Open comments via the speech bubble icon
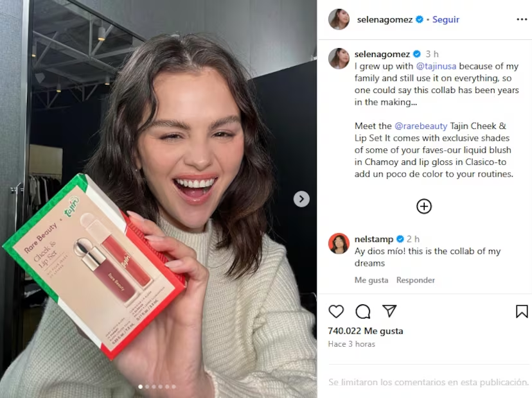 [x=362, y=311]
